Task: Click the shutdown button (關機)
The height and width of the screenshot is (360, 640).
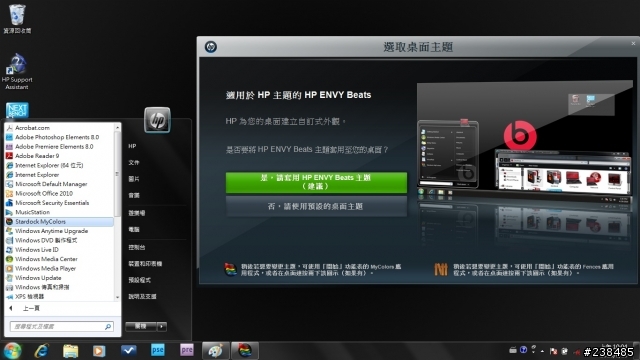Action: click(x=141, y=327)
